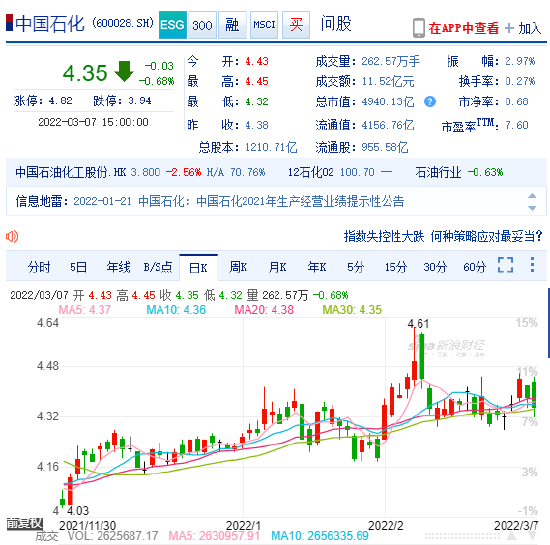
Task: Select the 日K chart tab
Action: 198,268
